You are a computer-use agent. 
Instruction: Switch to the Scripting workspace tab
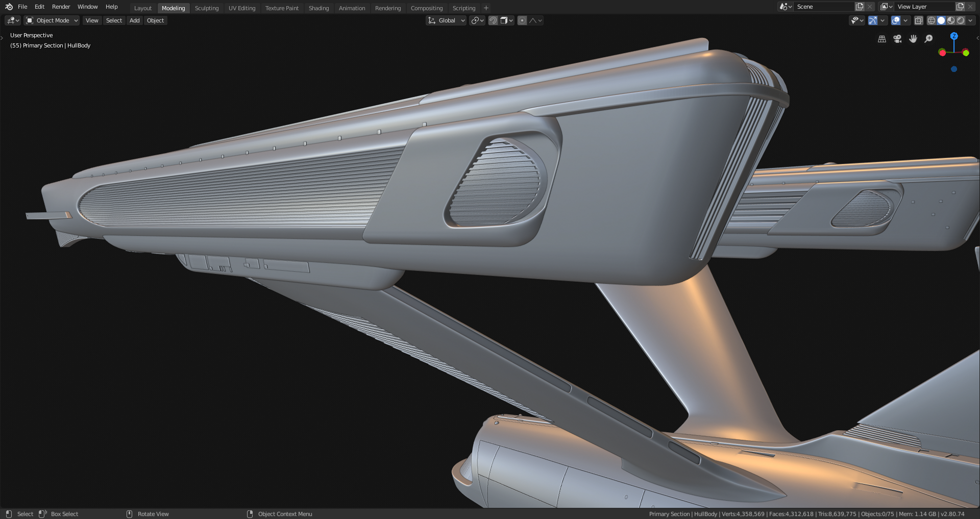[x=464, y=8]
